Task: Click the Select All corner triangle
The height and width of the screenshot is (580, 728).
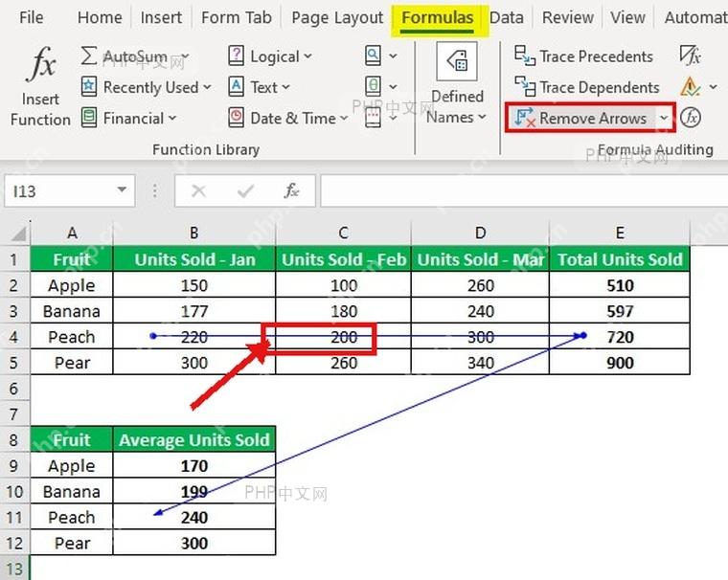Action: click(x=18, y=234)
